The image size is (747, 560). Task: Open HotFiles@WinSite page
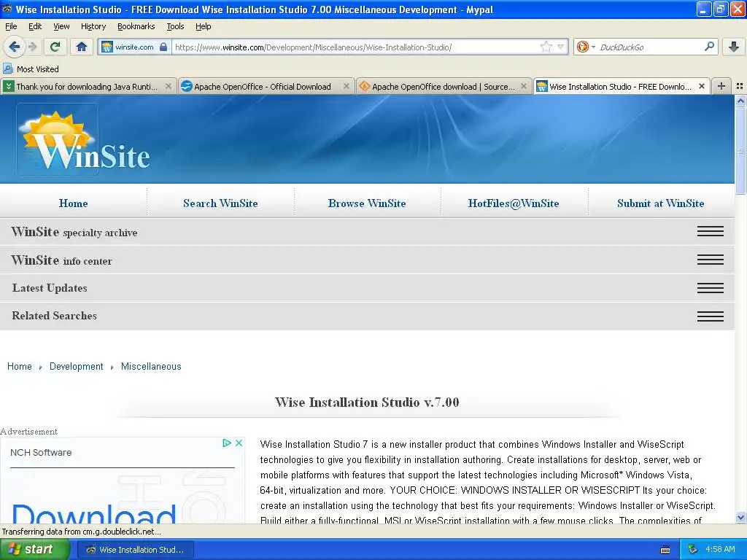514,203
